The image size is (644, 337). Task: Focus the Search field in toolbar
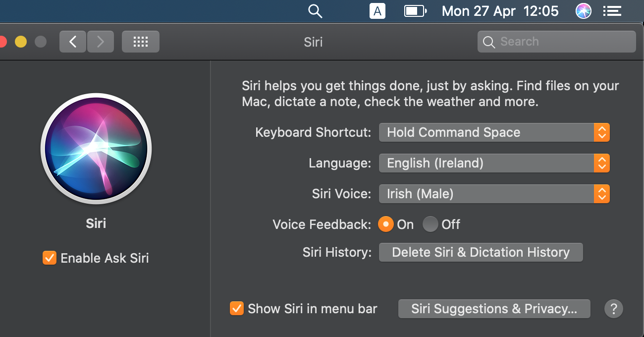tap(556, 42)
